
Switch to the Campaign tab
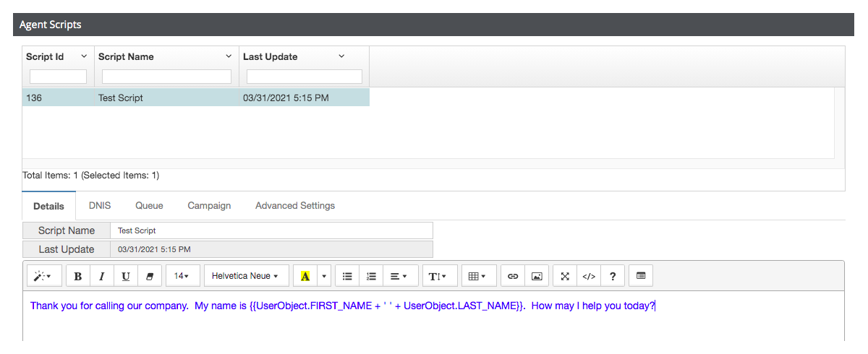(x=209, y=205)
